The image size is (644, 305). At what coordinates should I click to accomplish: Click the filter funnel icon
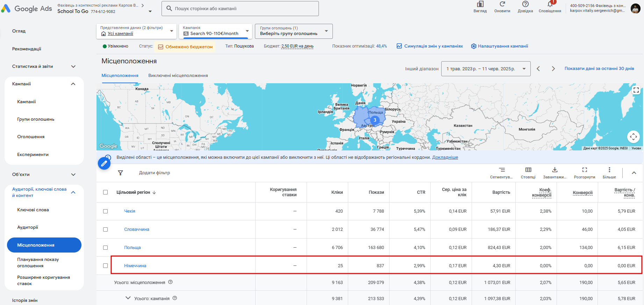120,173
